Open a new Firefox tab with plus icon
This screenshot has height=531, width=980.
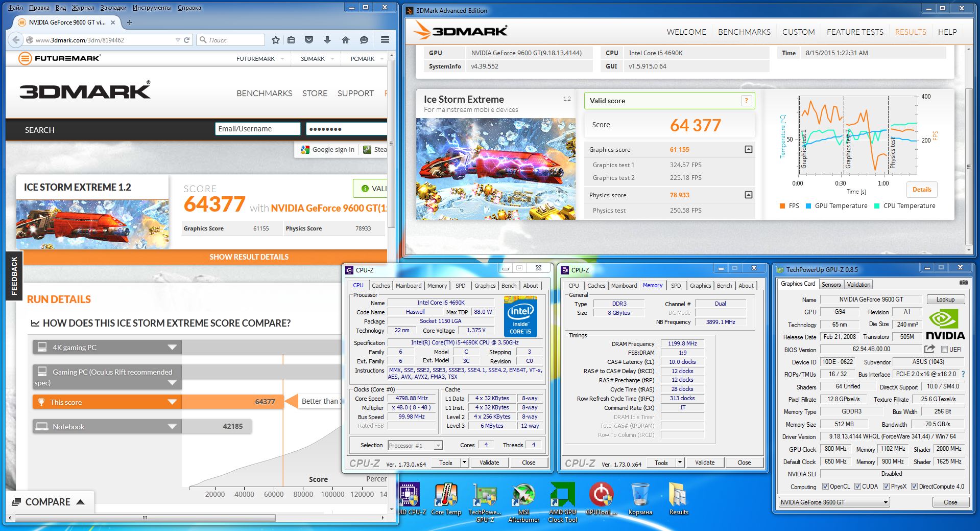click(x=130, y=22)
